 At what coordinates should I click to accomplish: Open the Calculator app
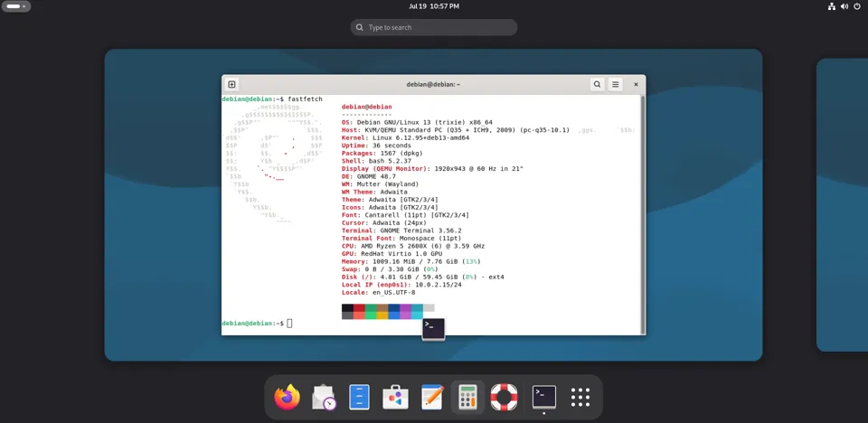(467, 397)
